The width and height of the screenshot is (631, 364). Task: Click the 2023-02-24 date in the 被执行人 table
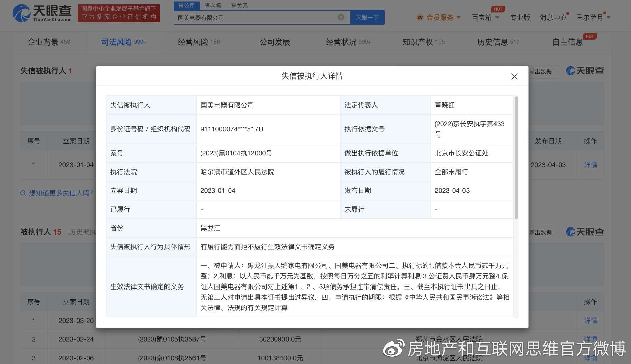pos(76,339)
